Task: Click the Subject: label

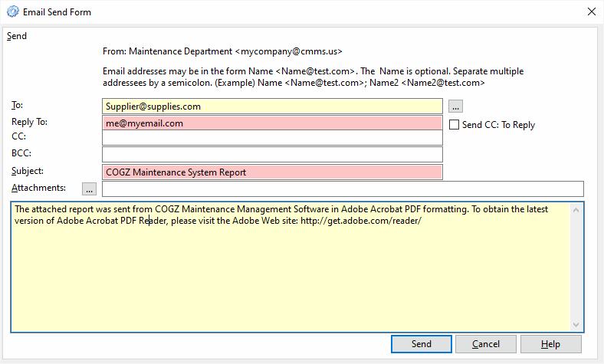Action: click(28, 171)
